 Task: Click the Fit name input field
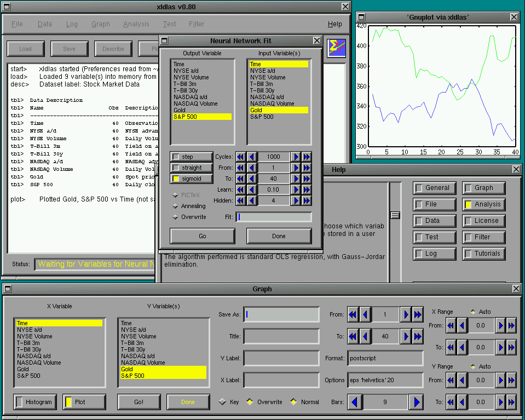click(x=274, y=217)
